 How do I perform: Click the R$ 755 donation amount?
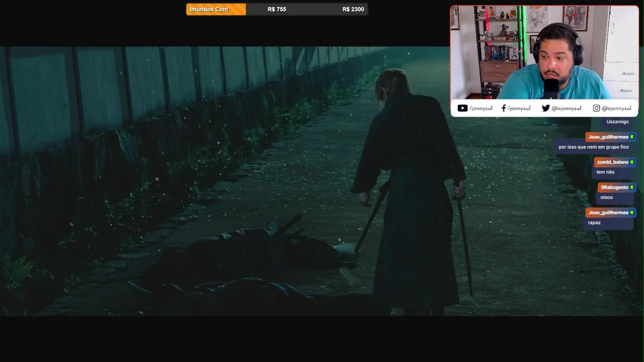[x=277, y=9]
